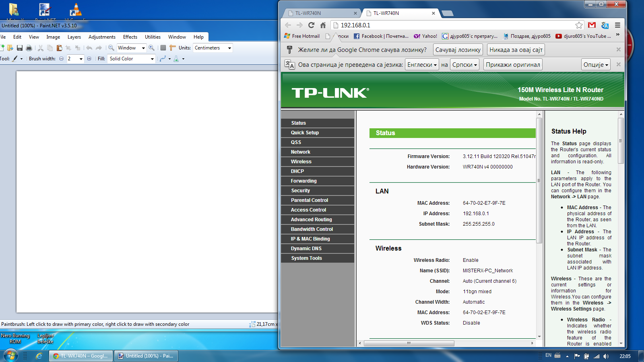
Task: Click the Open file icon in Paint.NET
Action: point(10,48)
